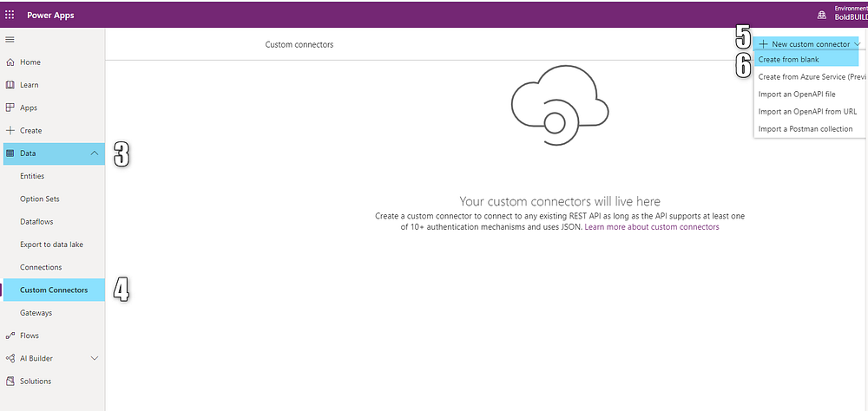Click the Apps label in the sidebar
Viewport: 868px width, 411px height.
point(29,108)
